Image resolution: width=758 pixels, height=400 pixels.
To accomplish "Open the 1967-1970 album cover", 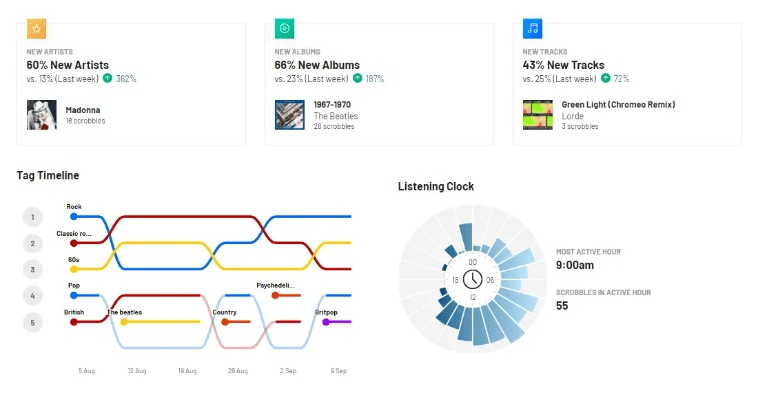I will pyautogui.click(x=289, y=115).
